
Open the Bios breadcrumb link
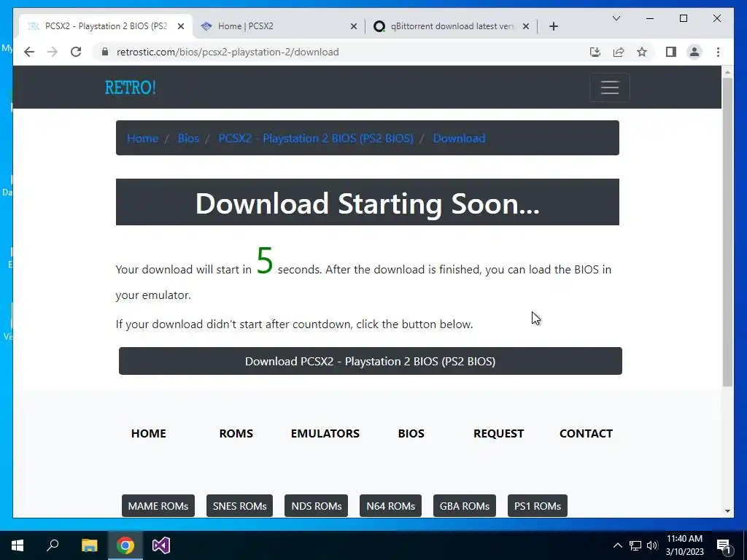(x=188, y=138)
